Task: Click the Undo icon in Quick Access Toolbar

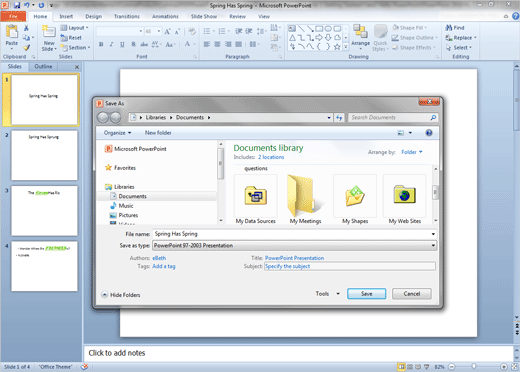Action: 27,5
